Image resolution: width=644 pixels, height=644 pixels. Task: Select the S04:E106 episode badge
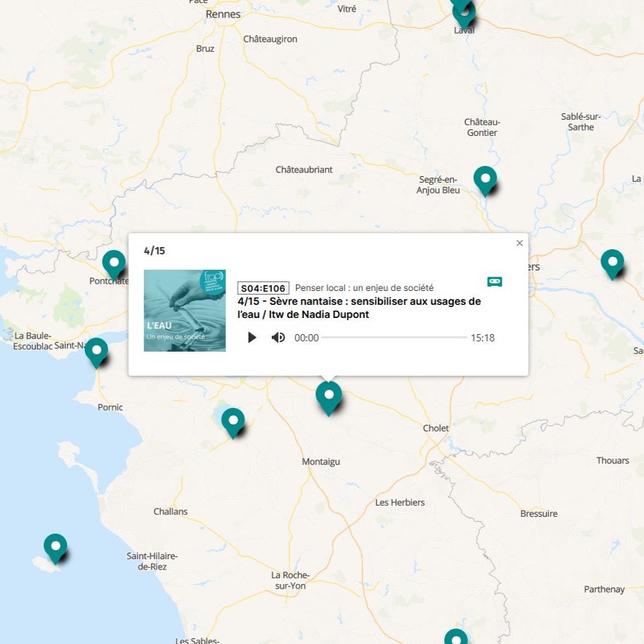click(263, 288)
